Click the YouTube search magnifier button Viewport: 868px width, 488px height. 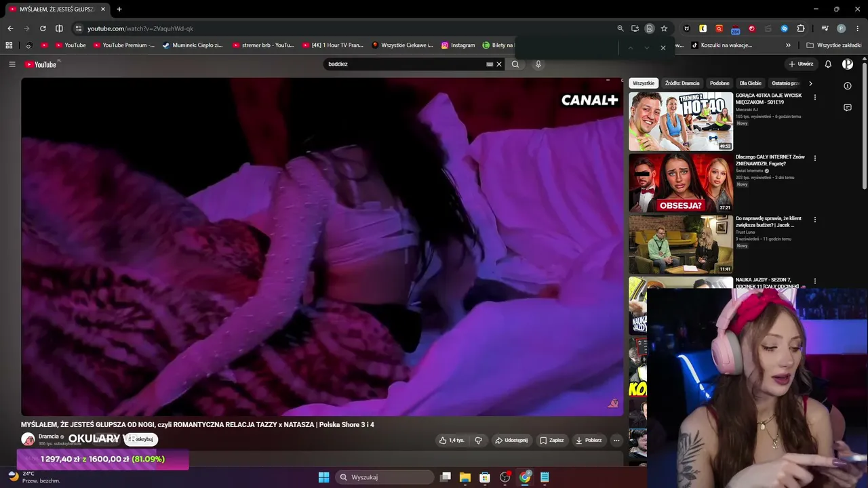click(x=515, y=64)
